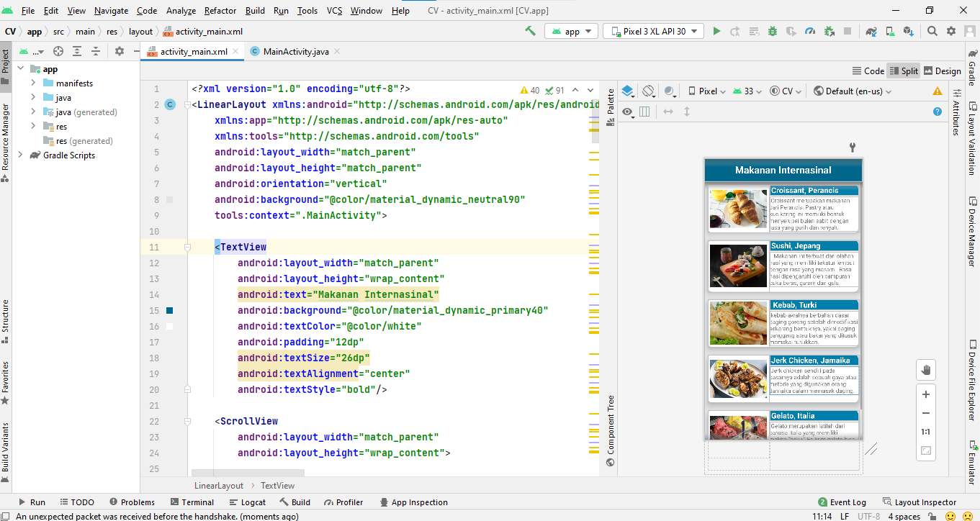Click Expand All in Project panel
Viewport: 980px width, 521px height.
[77, 51]
